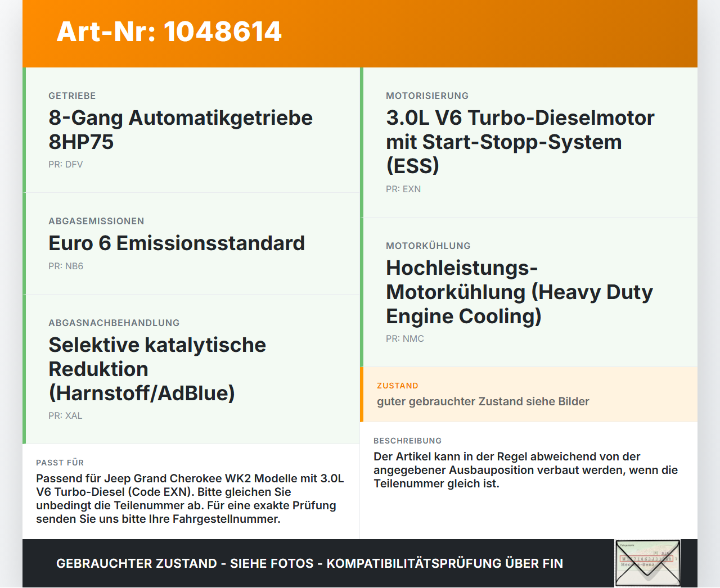The height and width of the screenshot is (588, 720).
Task: Click the PR: NB6 code label
Action: click(66, 266)
